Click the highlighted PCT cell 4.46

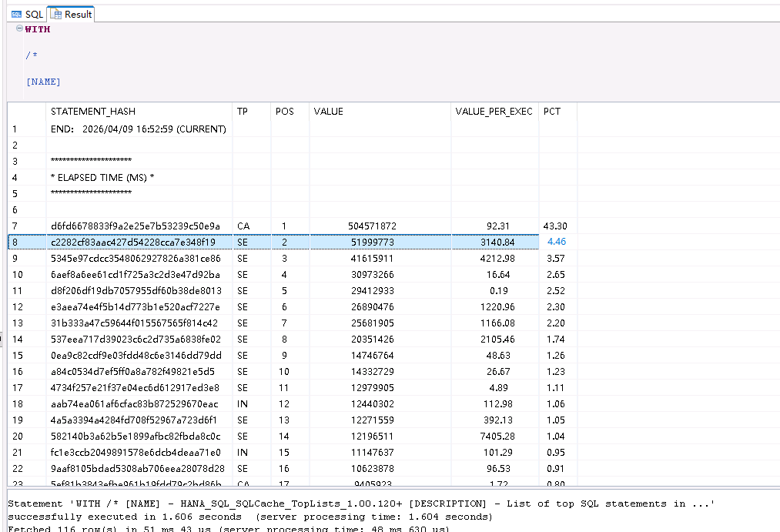tap(557, 242)
